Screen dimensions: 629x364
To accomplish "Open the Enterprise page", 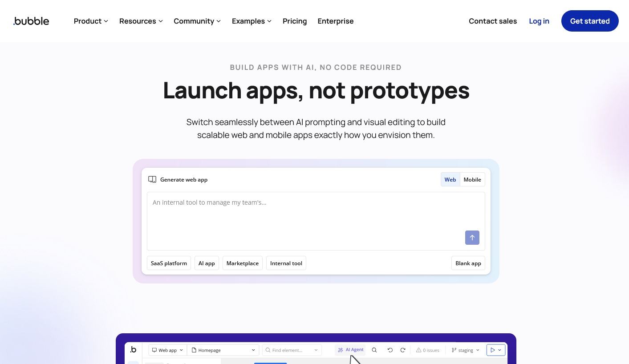I will click(x=336, y=21).
